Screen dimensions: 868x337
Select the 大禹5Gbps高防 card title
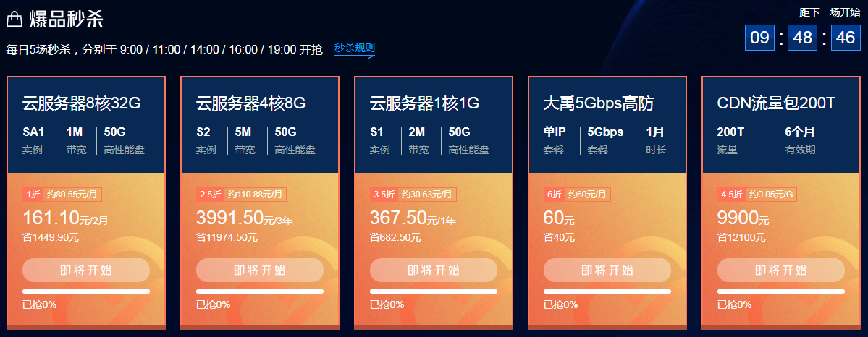(x=599, y=103)
